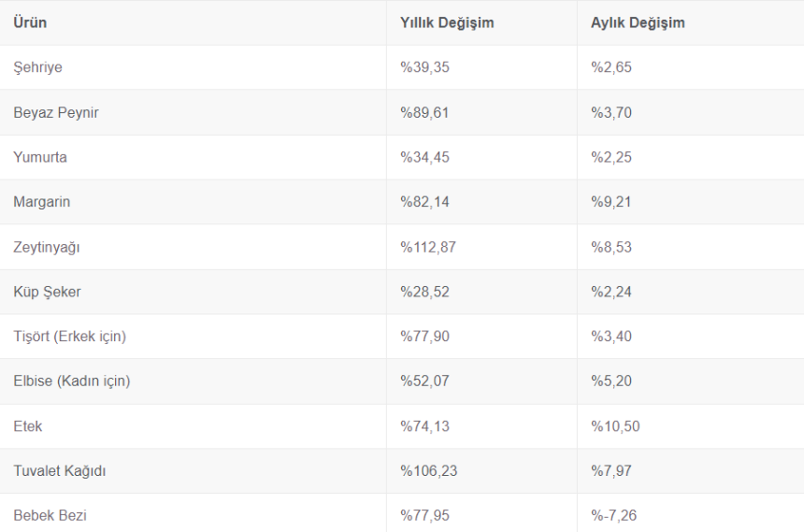Screen dimensions: 804x532
Task: Click Tuvalet Kağıdı yearly value %106,23
Action: pos(428,471)
